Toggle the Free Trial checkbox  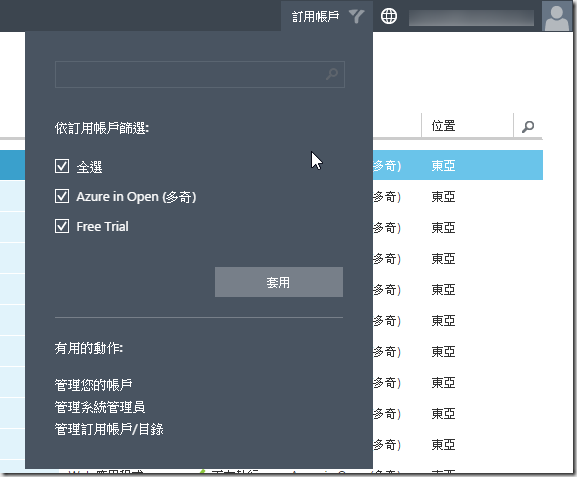[62, 226]
